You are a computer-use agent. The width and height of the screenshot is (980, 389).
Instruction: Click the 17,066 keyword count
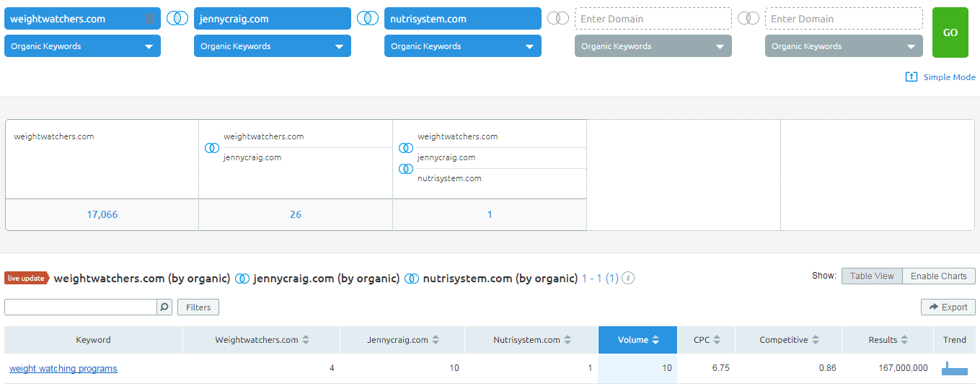(x=102, y=214)
